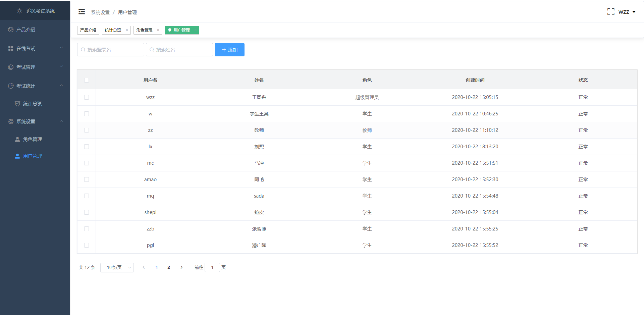644x315 pixels.
Task: Click 用户管理 in the breadcrumb
Action: (127, 12)
